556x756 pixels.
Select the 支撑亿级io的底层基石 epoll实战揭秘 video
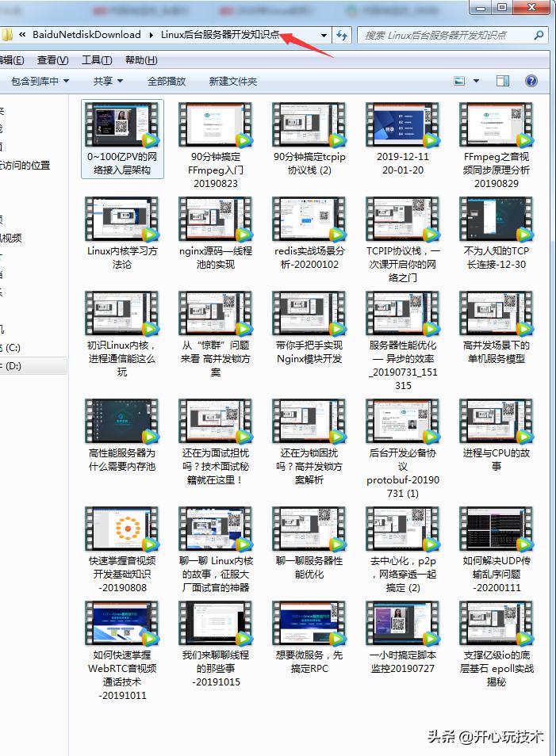coord(497,644)
